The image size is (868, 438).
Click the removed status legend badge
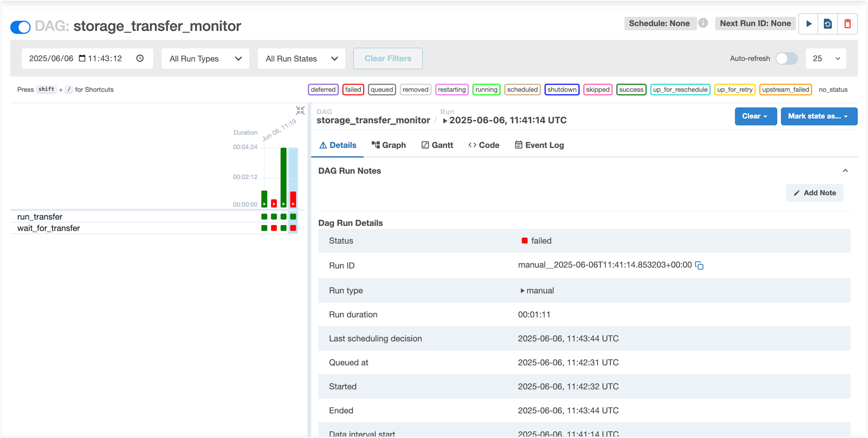click(x=415, y=89)
